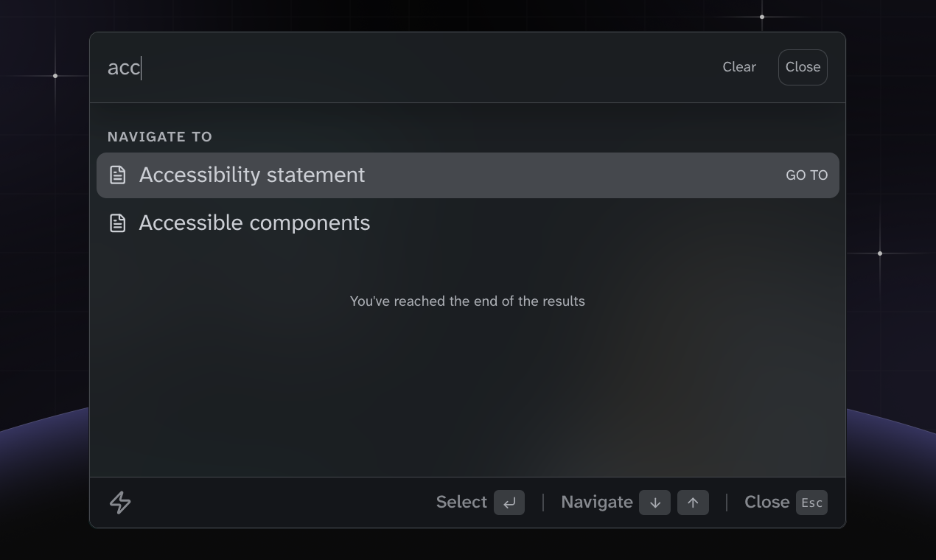This screenshot has height=560, width=936.
Task: Click the Esc key badge next to Close
Action: coord(811,503)
